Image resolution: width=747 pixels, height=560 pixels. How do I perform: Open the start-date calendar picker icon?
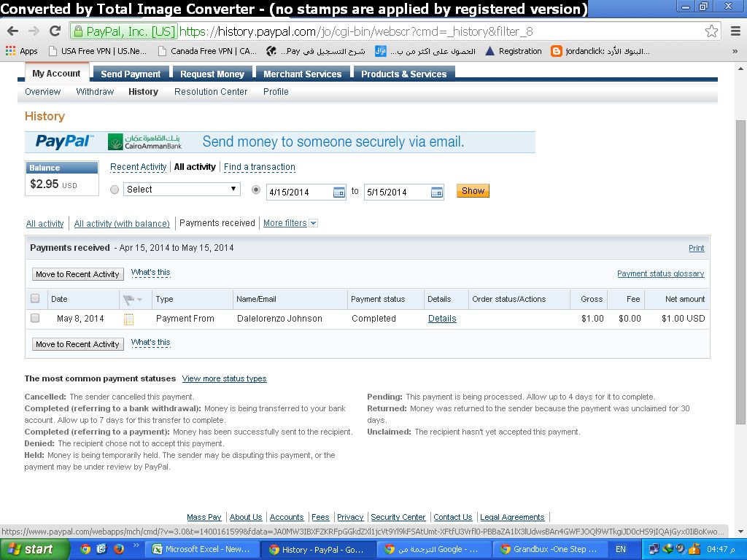coord(338,192)
